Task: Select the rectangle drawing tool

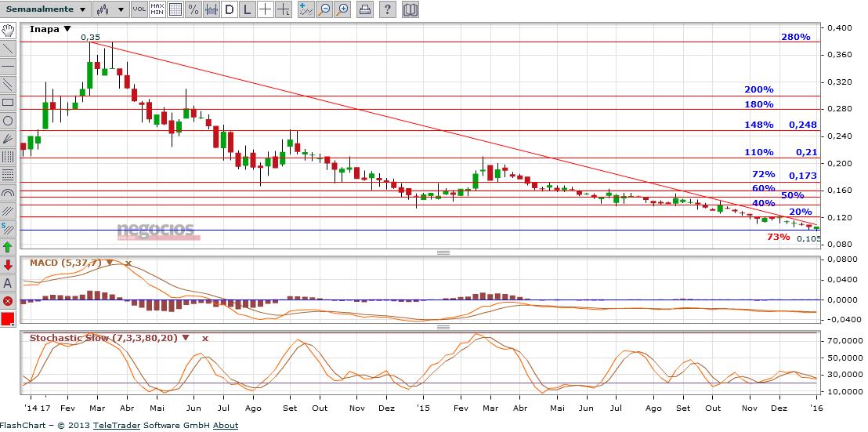Action: coord(8,102)
